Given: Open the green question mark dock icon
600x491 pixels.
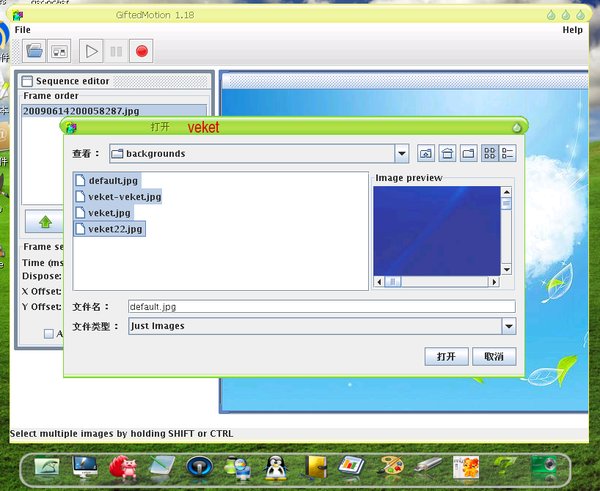Looking at the screenshot, I should pos(505,467).
